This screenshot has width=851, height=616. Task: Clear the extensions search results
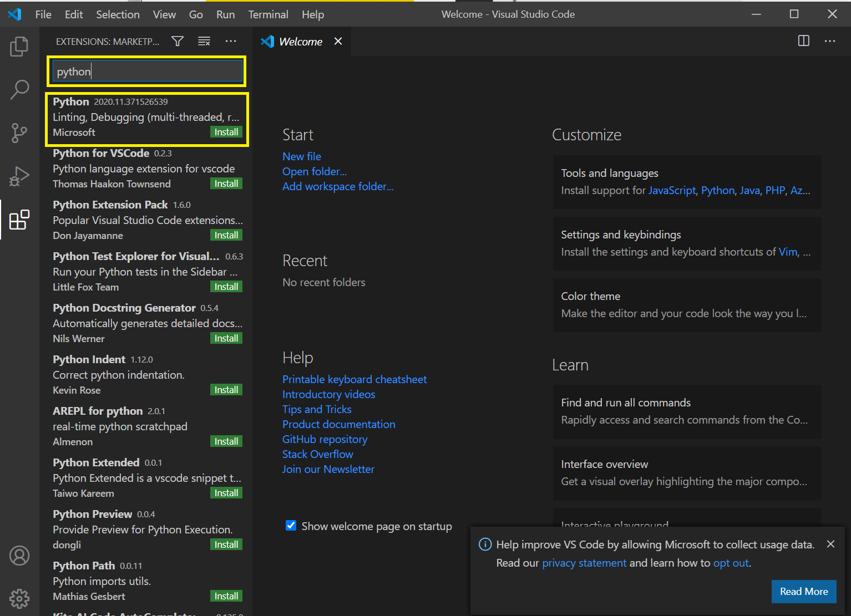204,41
